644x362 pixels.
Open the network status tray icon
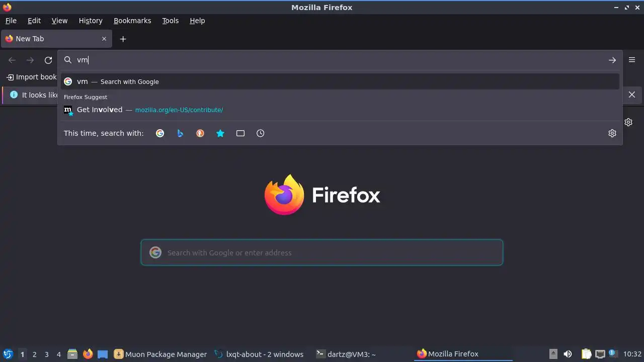(600, 354)
